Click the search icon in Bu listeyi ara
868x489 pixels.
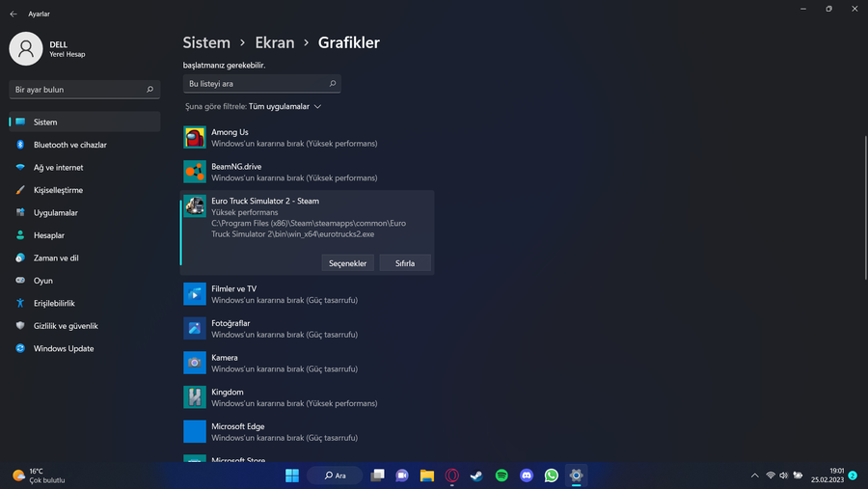click(332, 84)
